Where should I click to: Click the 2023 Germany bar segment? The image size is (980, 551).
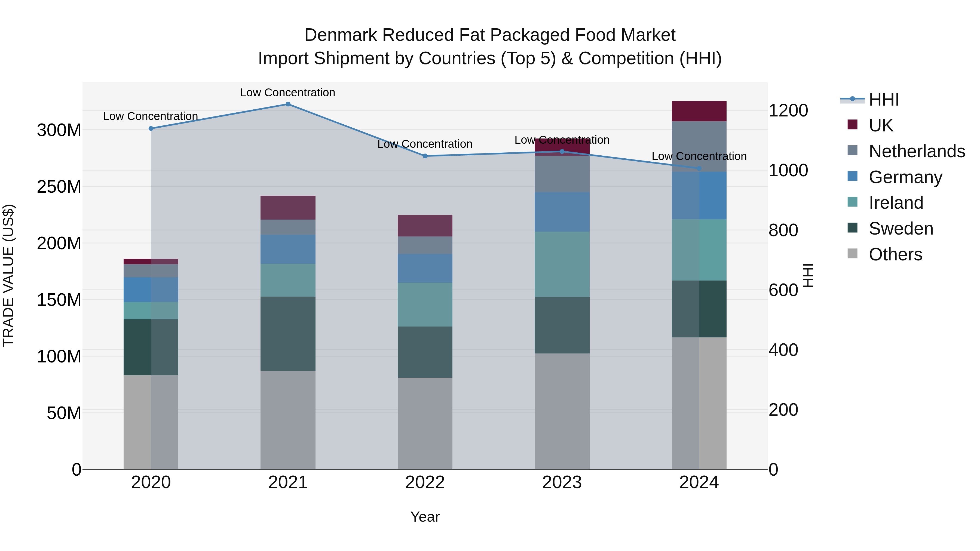[x=562, y=212]
